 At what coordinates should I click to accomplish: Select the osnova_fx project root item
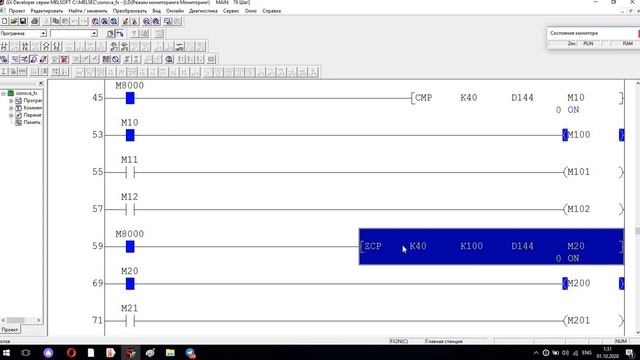point(27,93)
